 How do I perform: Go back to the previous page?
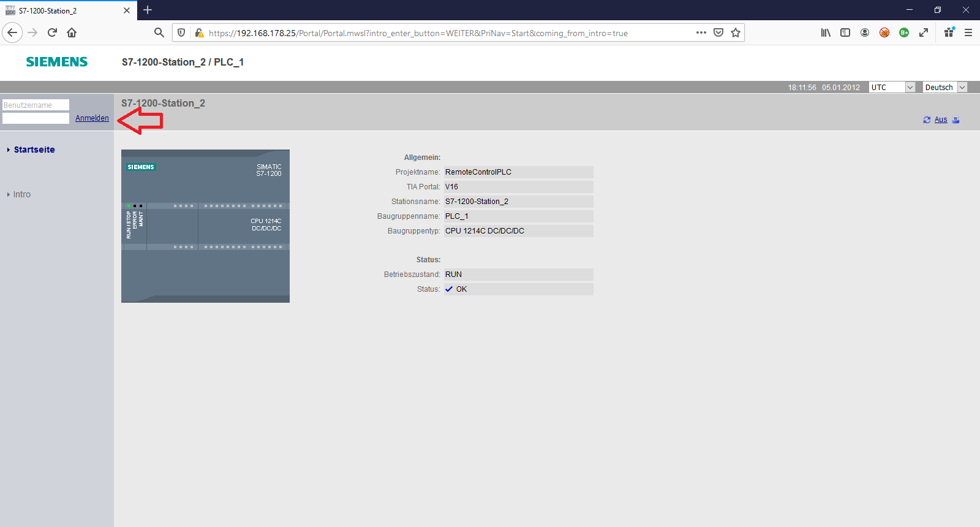click(12, 32)
